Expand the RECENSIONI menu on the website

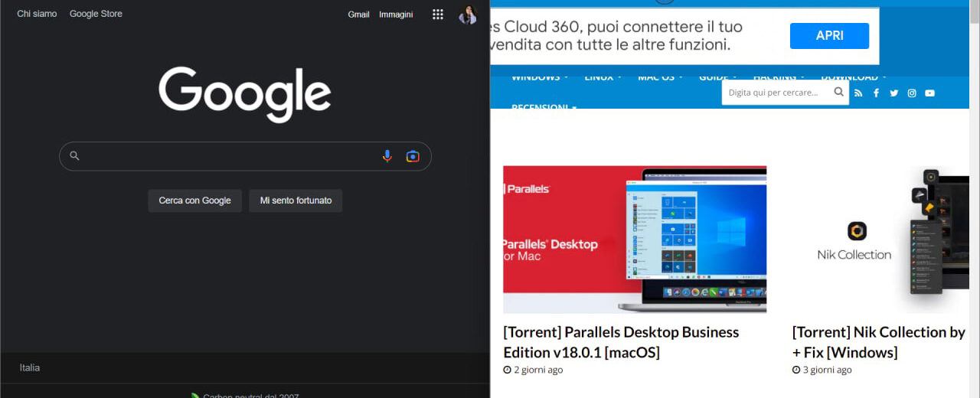coord(544,107)
